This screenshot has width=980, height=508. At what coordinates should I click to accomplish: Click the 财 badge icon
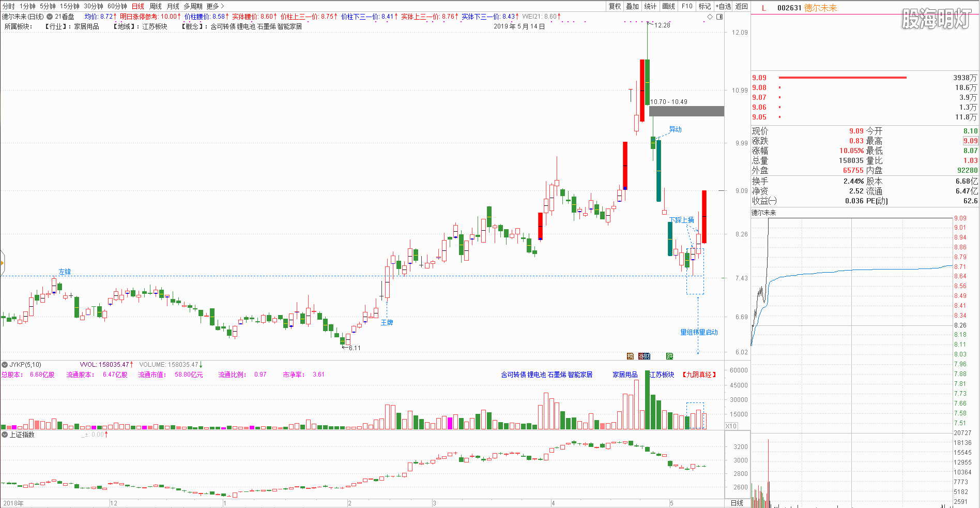647,356
